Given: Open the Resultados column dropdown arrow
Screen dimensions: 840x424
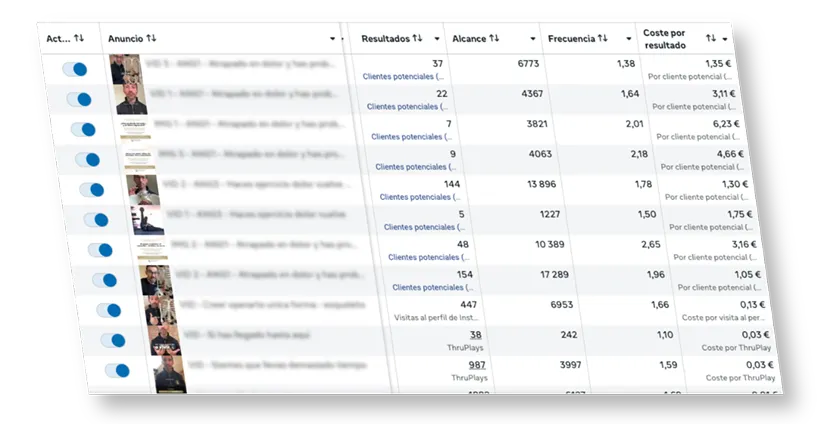Looking at the screenshot, I should point(437,39).
